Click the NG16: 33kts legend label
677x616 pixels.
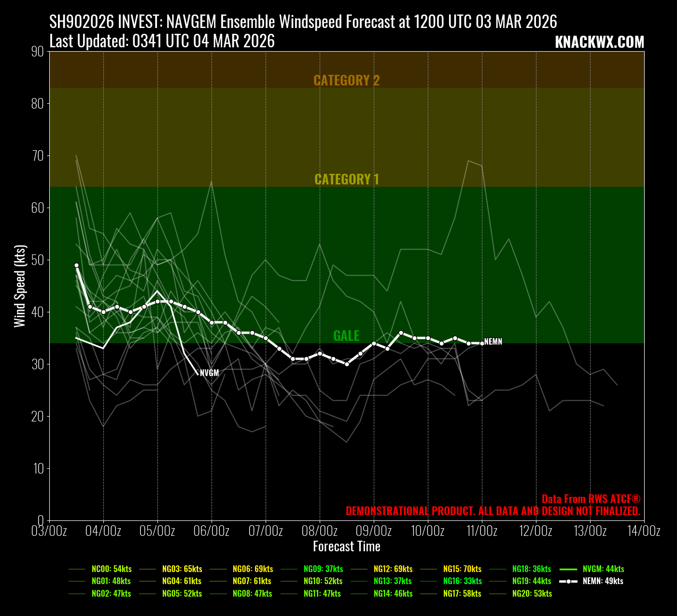(462, 581)
